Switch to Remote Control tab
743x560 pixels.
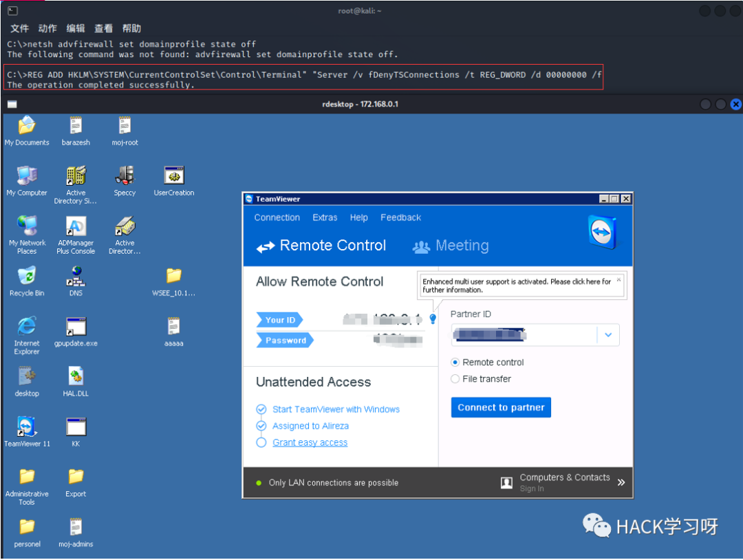pos(321,246)
